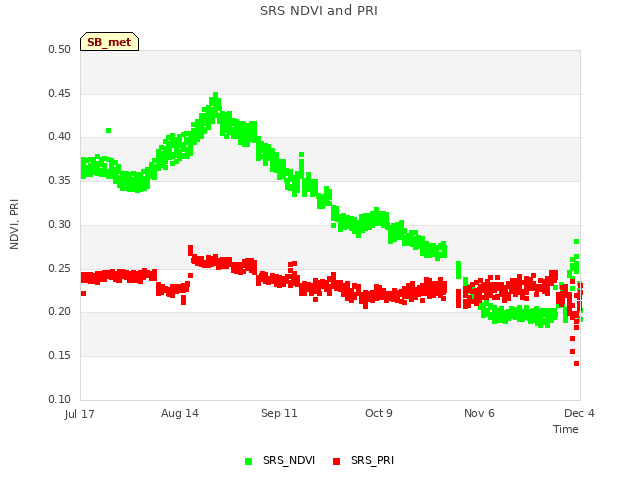Click the red SRS_PRI legend swatch

coord(336,461)
